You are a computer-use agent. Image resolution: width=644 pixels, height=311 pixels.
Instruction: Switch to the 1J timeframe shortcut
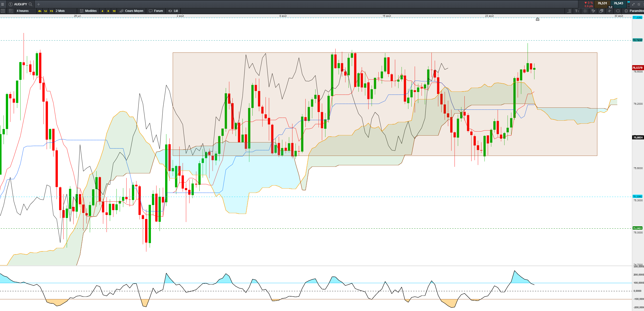click(45, 11)
